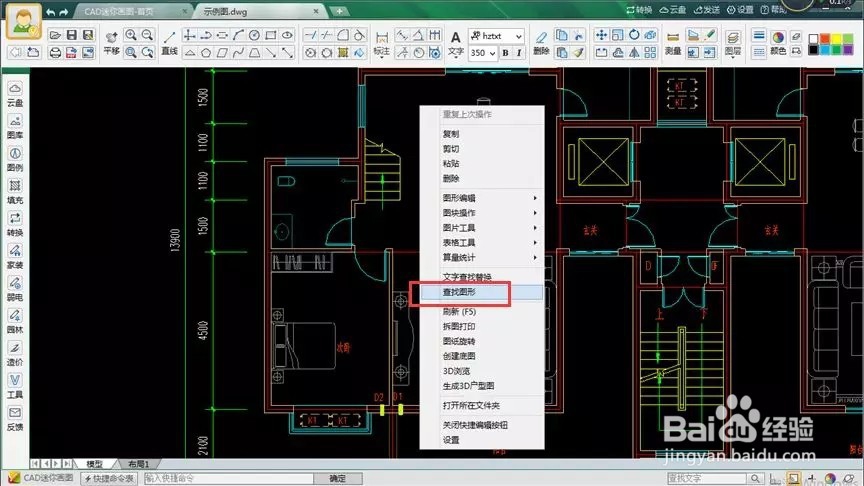Choose 打开所在文件夹 in context menu
Screen dimensions: 864x486
tap(482, 406)
